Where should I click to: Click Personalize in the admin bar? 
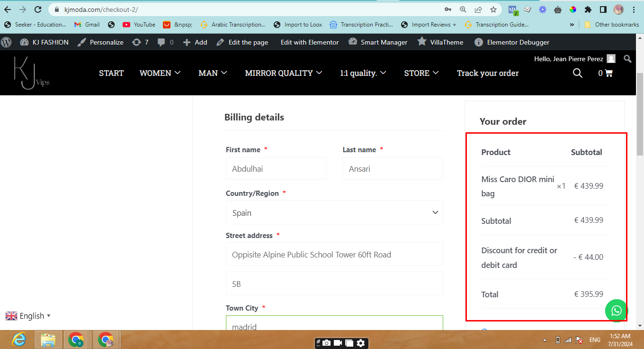100,42
